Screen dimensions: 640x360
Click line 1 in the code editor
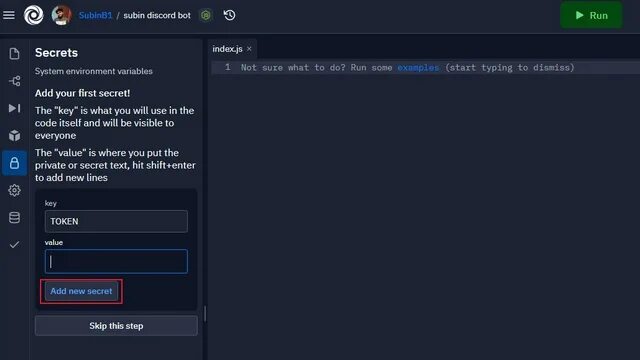coord(425,68)
